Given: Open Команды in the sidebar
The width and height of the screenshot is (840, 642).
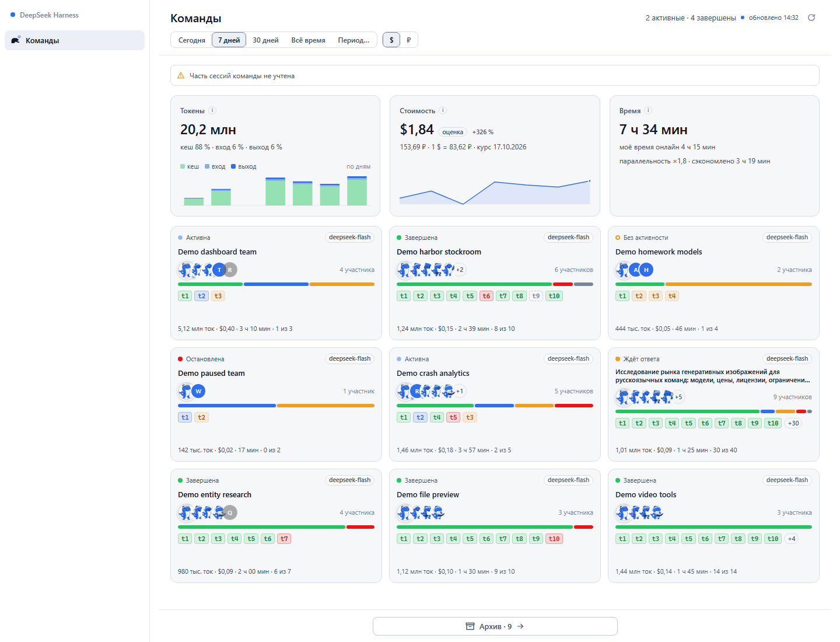Looking at the screenshot, I should (x=75, y=40).
